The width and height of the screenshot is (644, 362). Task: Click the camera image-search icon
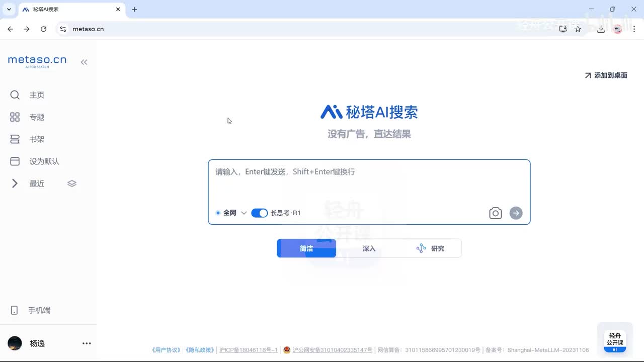[496, 213]
